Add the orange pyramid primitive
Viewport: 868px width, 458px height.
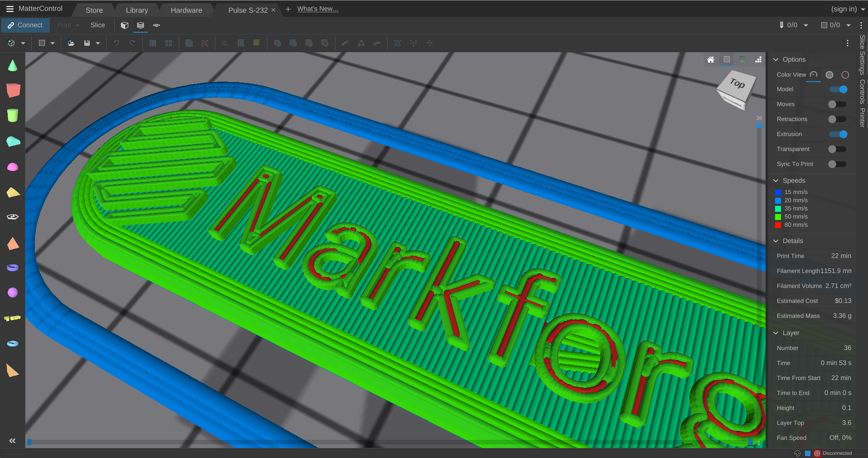pos(13,244)
